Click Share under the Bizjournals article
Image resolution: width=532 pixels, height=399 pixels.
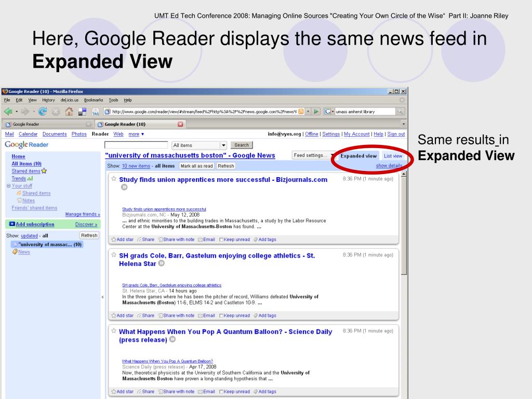coord(146,240)
